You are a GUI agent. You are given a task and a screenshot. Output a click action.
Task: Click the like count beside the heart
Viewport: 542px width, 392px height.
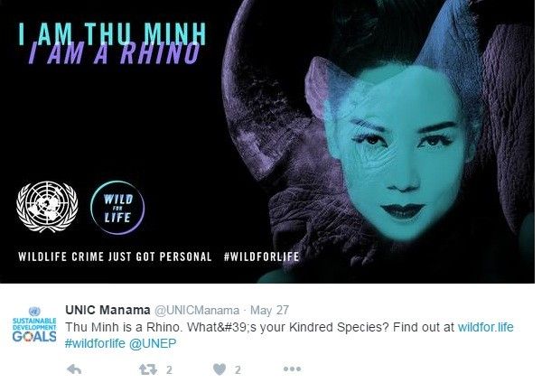[239, 369]
